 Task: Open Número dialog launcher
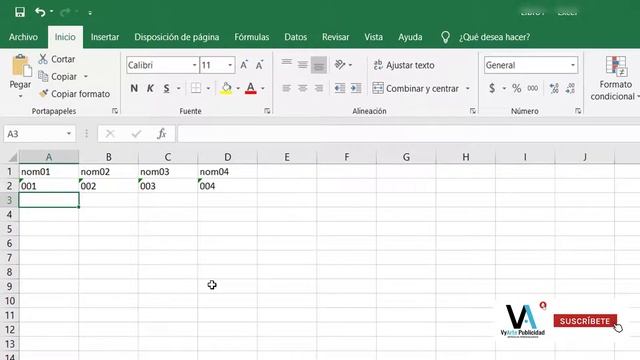(x=578, y=111)
